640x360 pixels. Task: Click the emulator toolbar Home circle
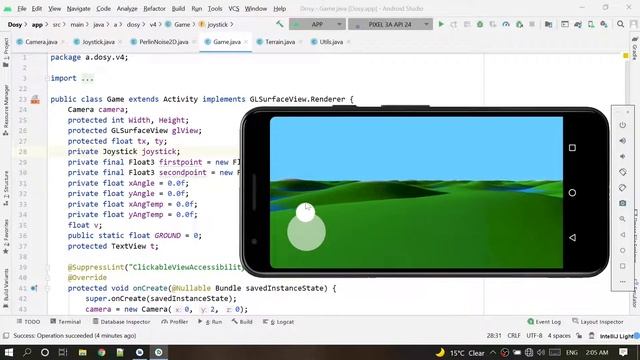tap(622, 250)
